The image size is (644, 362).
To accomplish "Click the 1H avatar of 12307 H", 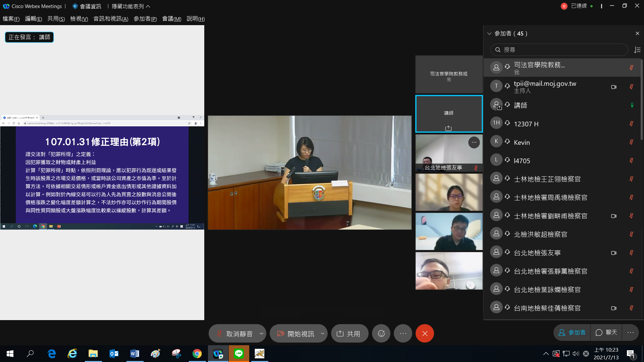I will [496, 123].
